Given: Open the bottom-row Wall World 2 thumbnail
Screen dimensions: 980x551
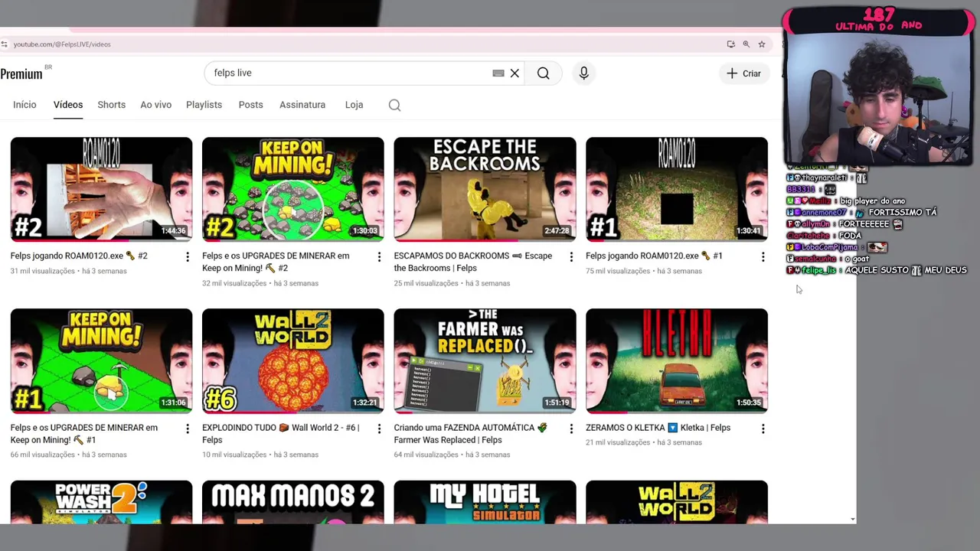Looking at the screenshot, I should (677, 502).
